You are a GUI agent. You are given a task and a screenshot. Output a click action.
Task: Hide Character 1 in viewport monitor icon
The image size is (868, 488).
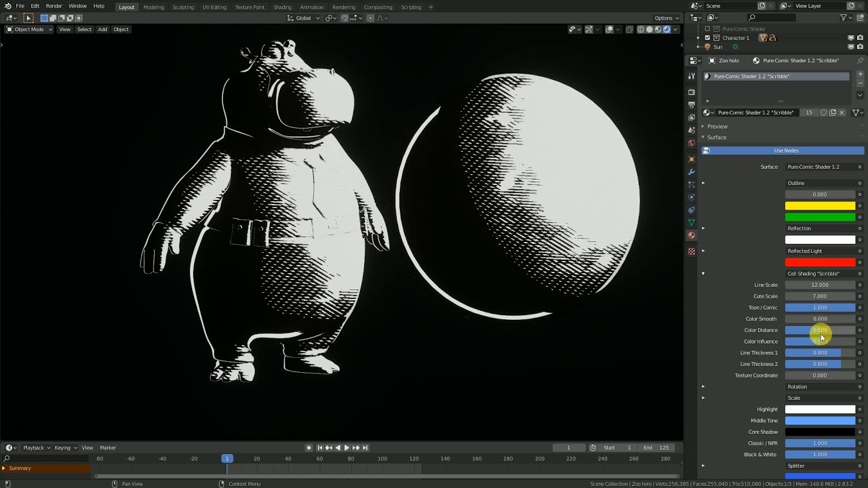[x=851, y=38]
